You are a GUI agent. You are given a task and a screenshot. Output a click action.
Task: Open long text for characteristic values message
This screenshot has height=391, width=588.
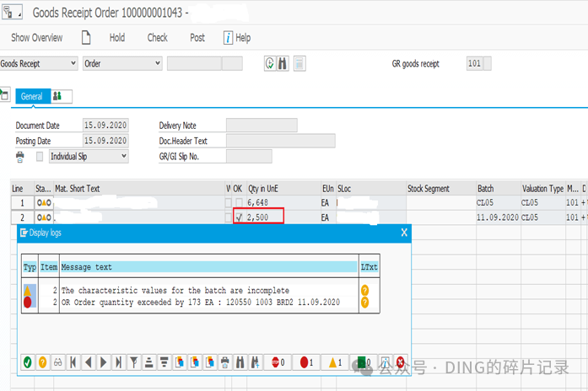tap(365, 290)
